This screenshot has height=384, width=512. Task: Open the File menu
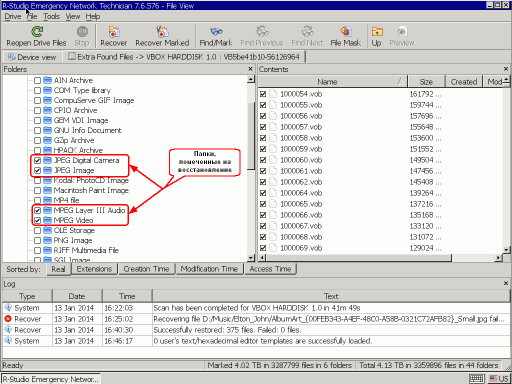(x=32, y=16)
